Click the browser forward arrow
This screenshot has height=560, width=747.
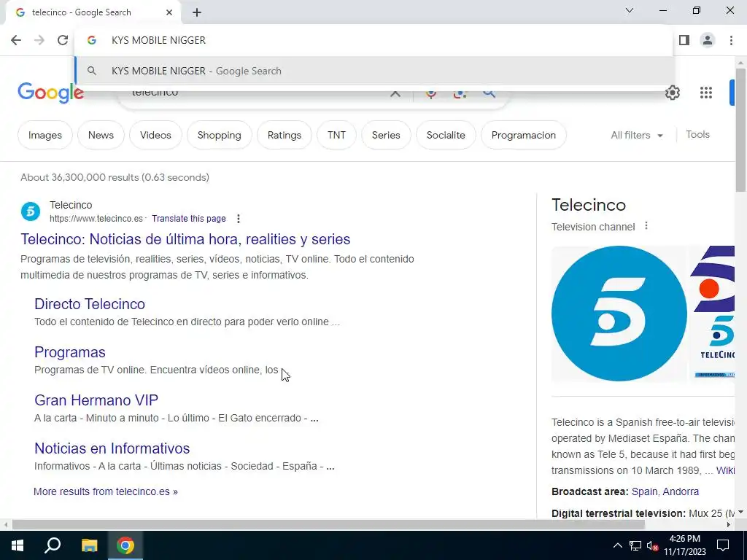click(x=39, y=40)
